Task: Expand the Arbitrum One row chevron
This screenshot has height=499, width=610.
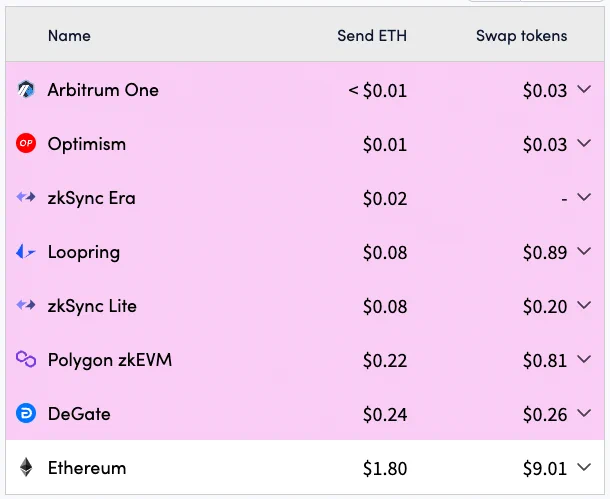Action: point(584,89)
